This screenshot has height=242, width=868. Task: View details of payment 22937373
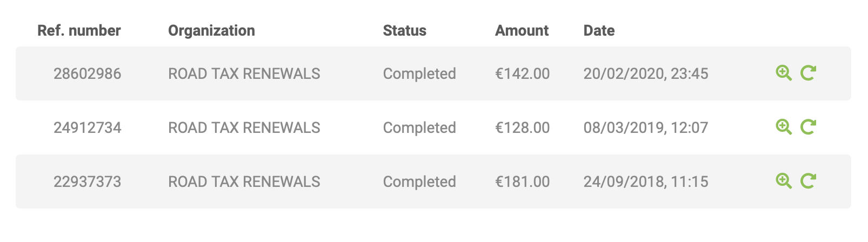tap(784, 181)
